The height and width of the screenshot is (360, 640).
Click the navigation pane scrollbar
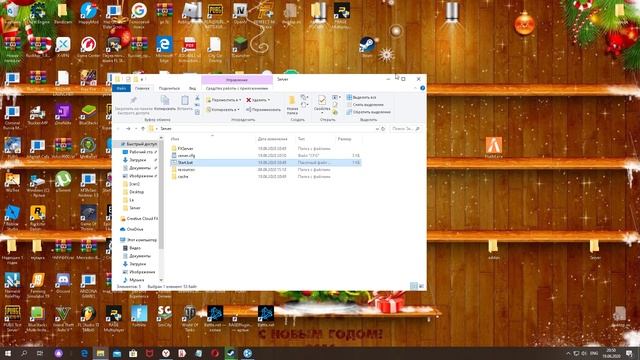pos(161,196)
